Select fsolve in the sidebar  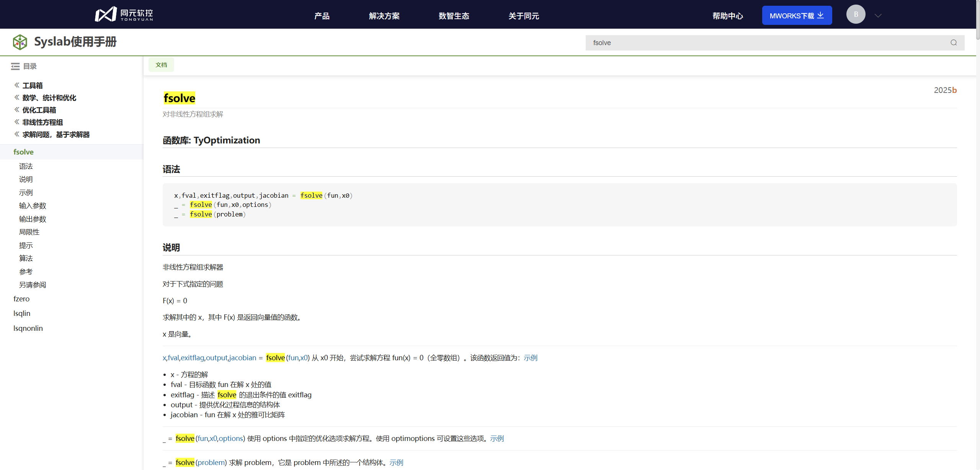click(x=72, y=152)
